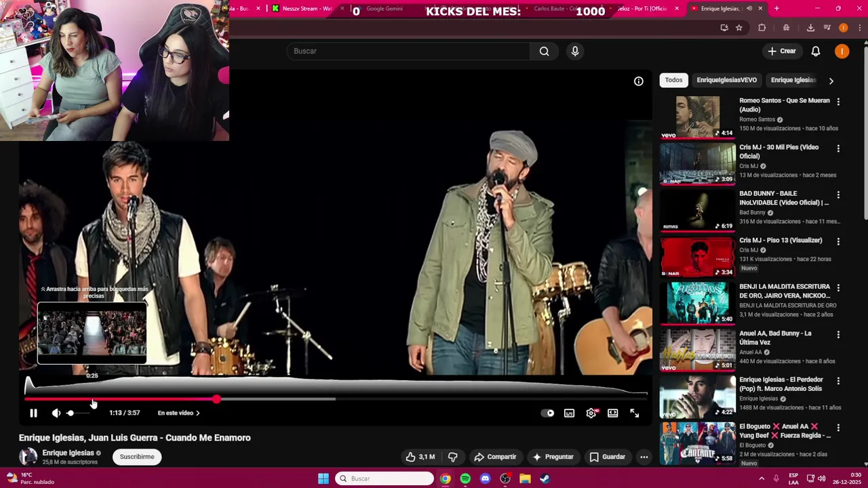Open a new browser tab
This screenshot has height=488, width=868.
click(x=776, y=9)
